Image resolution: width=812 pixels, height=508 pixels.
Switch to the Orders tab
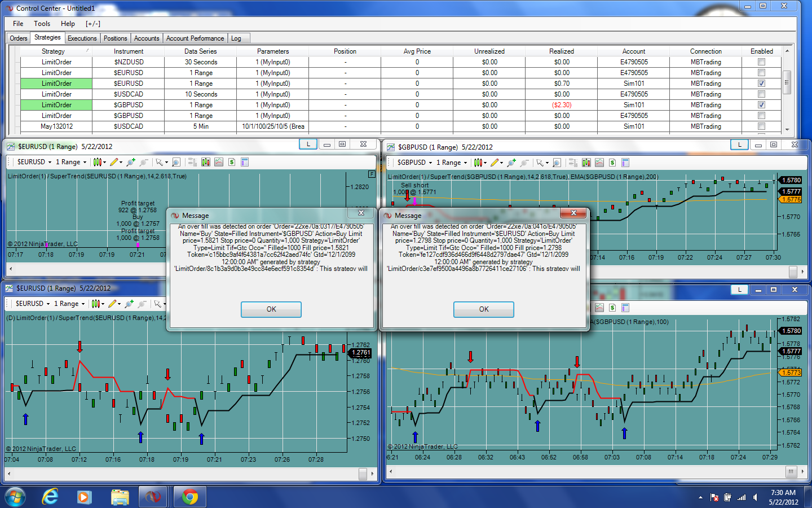pos(19,38)
